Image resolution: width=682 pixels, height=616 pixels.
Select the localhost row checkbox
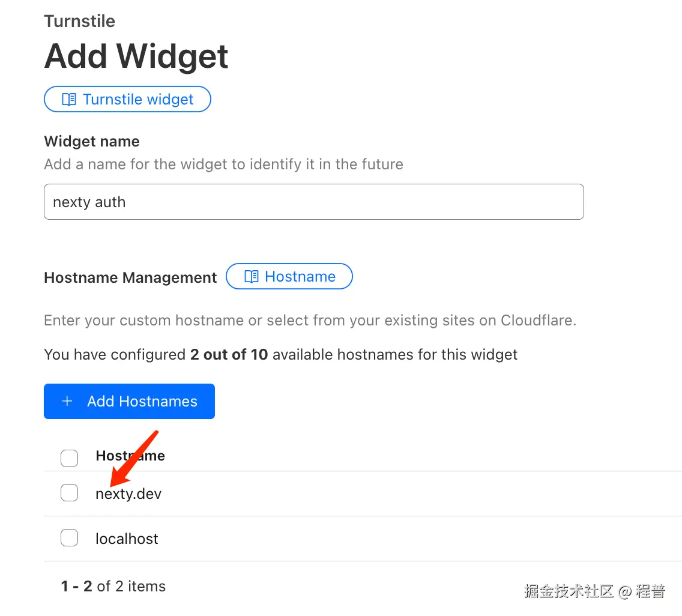pos(70,538)
